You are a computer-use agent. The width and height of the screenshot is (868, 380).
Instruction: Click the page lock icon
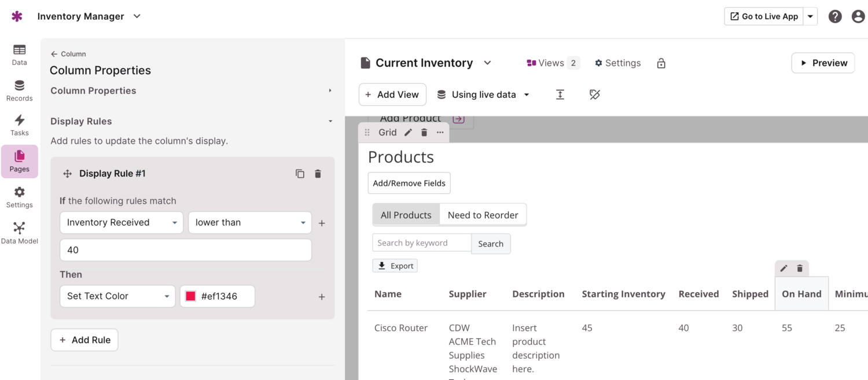pos(661,63)
